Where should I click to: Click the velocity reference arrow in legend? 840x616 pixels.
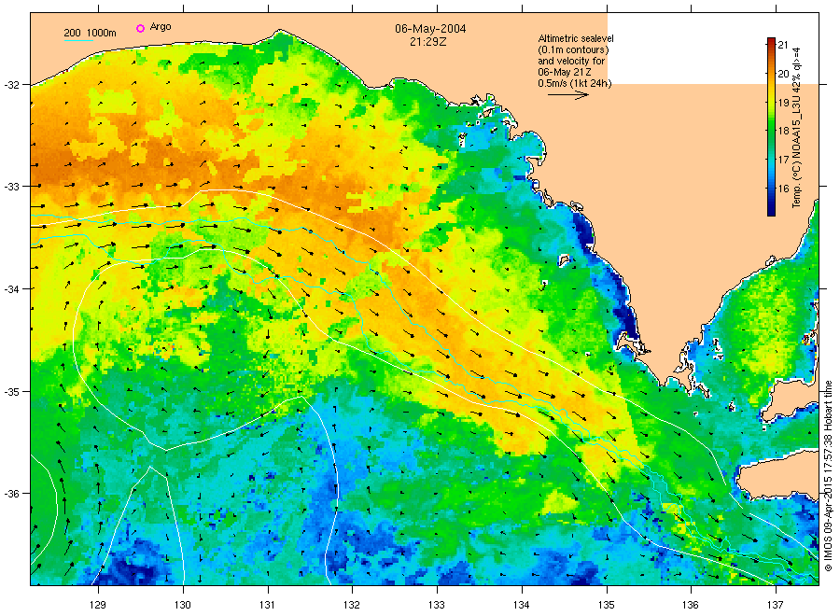[x=567, y=95]
